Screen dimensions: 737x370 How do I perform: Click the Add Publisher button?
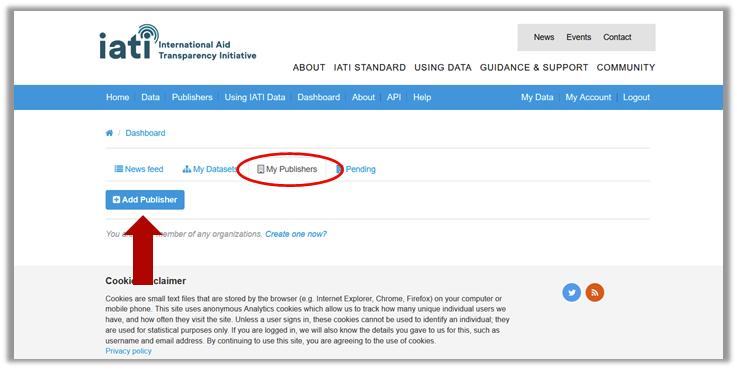tap(145, 200)
